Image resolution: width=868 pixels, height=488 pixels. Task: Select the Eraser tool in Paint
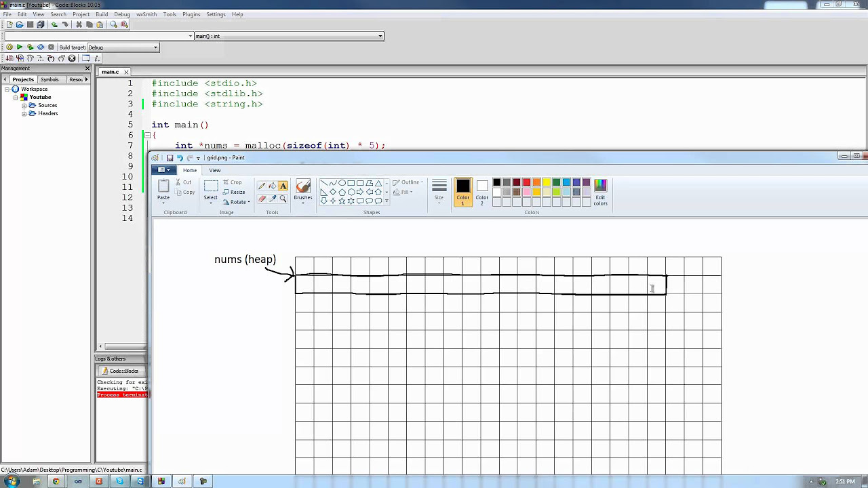262,199
